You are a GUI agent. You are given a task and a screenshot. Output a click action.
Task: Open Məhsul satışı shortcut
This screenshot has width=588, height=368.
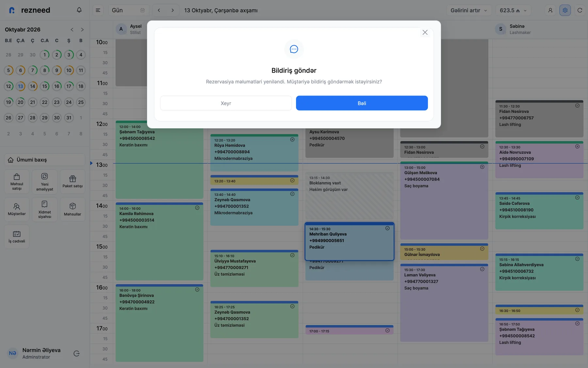point(17,182)
